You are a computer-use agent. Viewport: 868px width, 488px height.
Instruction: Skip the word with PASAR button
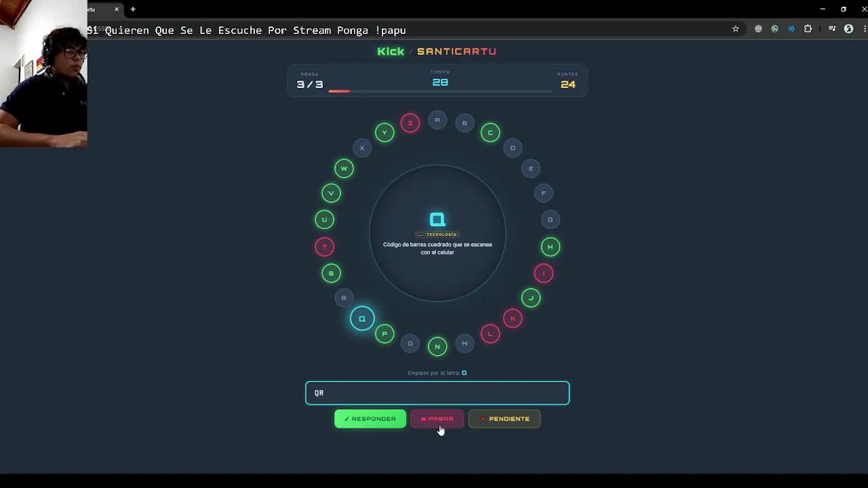(437, 419)
